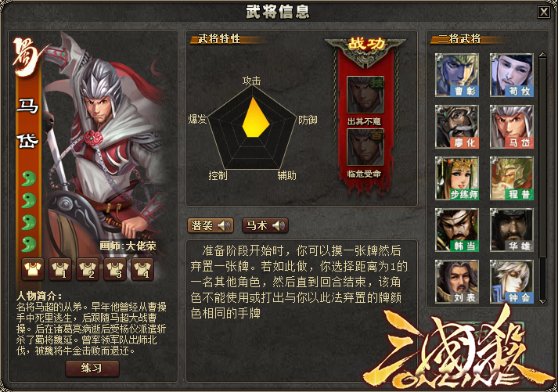The image size is (558, 392).
Task: Open the 出其不意 achievement icon
Action: point(365,95)
